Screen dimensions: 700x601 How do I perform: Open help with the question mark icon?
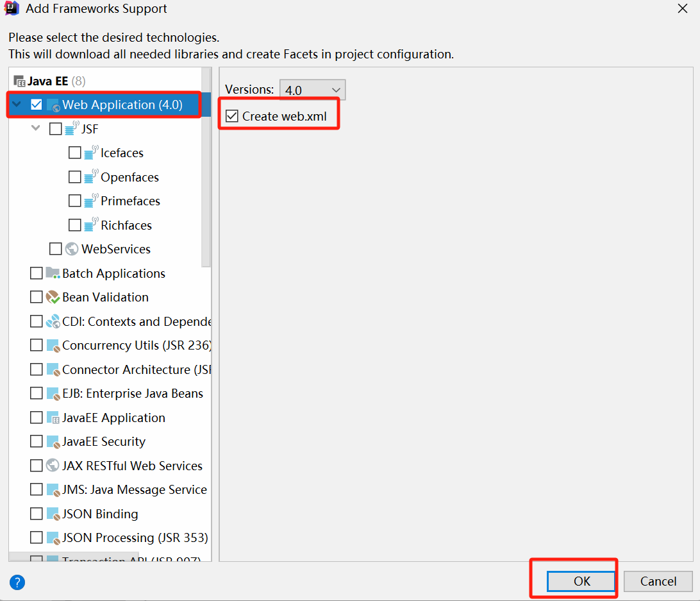tap(17, 582)
